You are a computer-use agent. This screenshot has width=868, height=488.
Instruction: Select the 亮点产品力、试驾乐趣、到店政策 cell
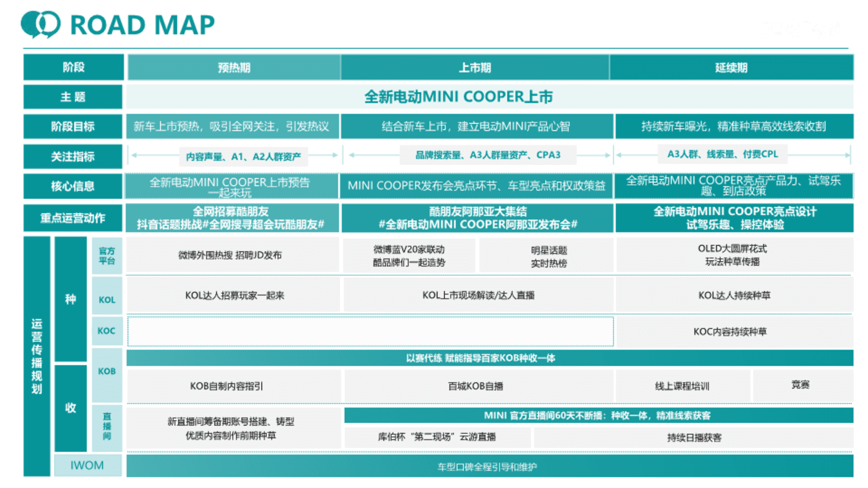(x=734, y=186)
